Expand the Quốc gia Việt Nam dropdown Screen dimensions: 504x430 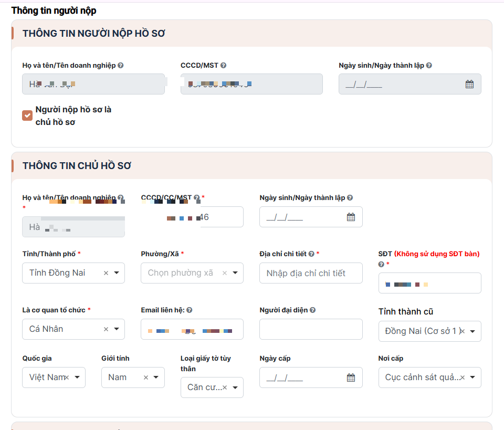77,377
